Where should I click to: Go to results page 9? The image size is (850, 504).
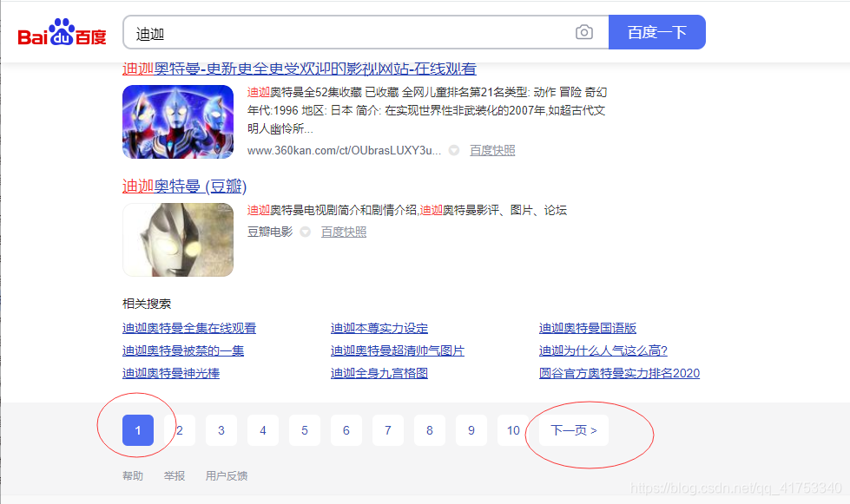[x=471, y=430]
